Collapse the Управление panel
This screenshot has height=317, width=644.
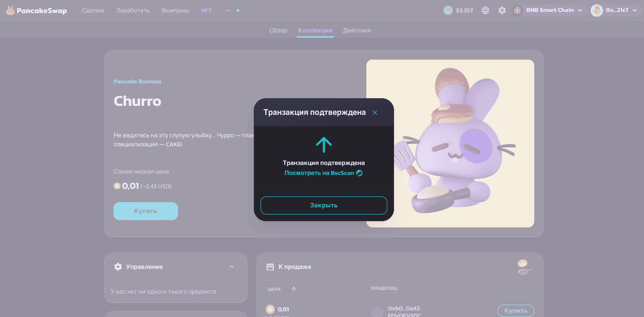point(231,267)
